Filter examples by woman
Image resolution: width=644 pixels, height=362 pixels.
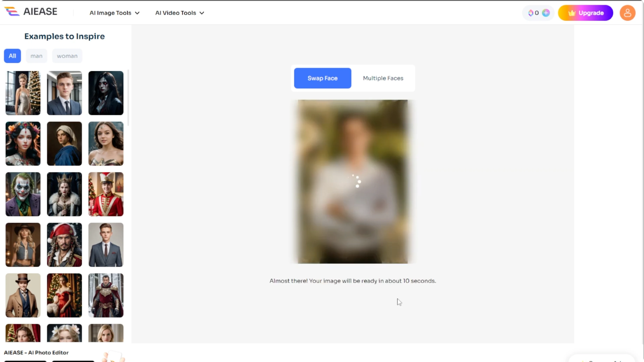coord(67,56)
